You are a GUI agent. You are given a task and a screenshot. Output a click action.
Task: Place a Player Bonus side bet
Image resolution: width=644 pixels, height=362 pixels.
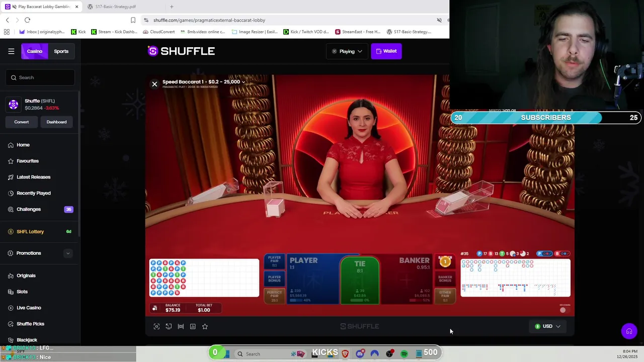274,278
